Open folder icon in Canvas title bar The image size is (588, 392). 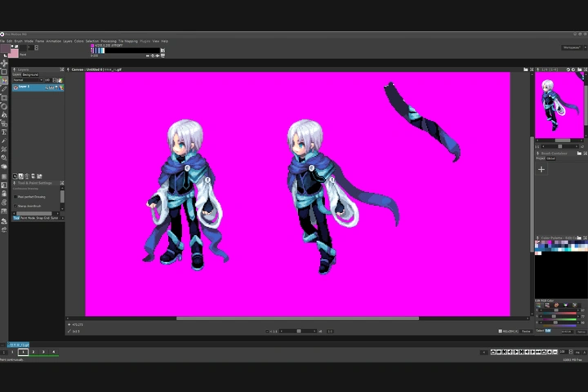(525, 69)
